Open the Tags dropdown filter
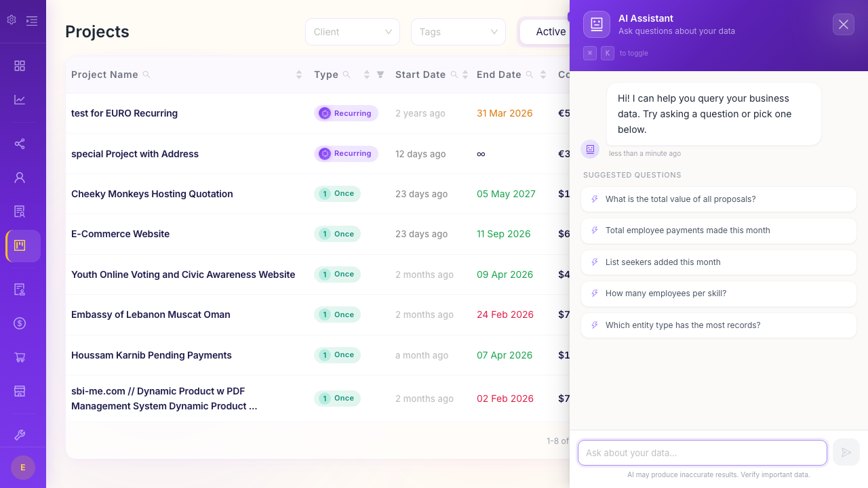The image size is (868, 488). pos(458,31)
